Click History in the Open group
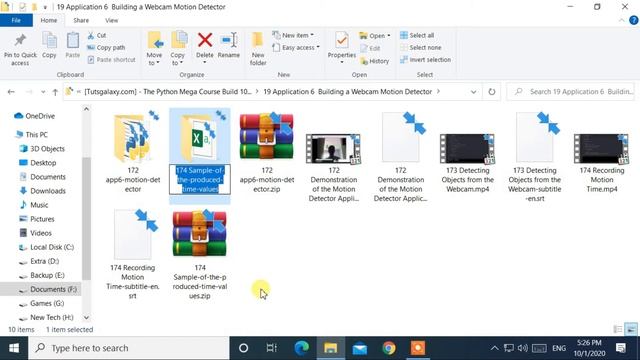 (374, 61)
